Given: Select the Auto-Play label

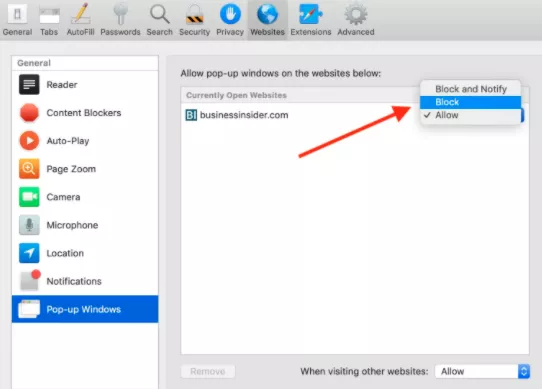Looking at the screenshot, I should [68, 141].
